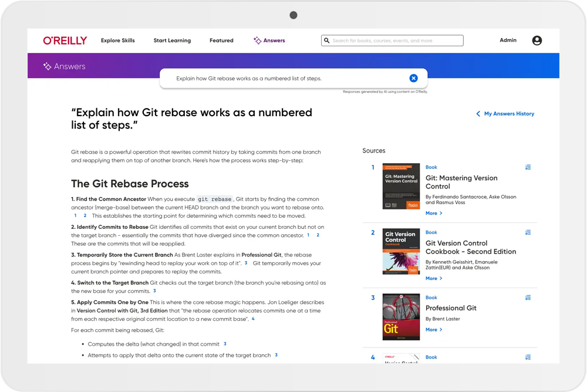Image resolution: width=587 pixels, height=392 pixels.
Task: Expand More under Git Version Control Cookbook
Action: coord(434,278)
